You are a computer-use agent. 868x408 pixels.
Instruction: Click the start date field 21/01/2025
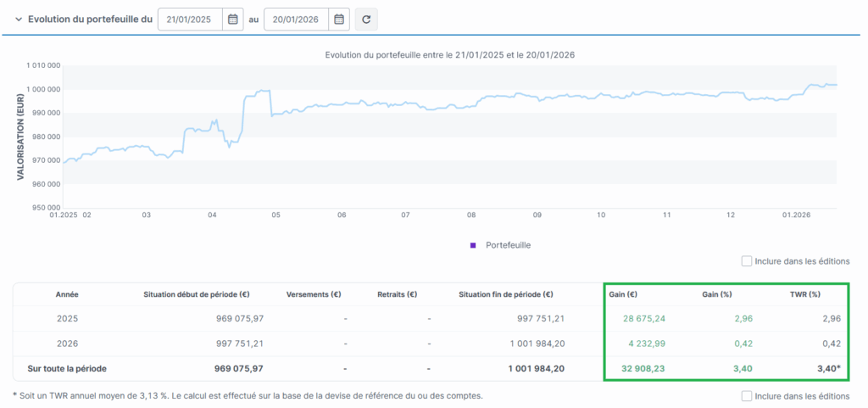191,19
